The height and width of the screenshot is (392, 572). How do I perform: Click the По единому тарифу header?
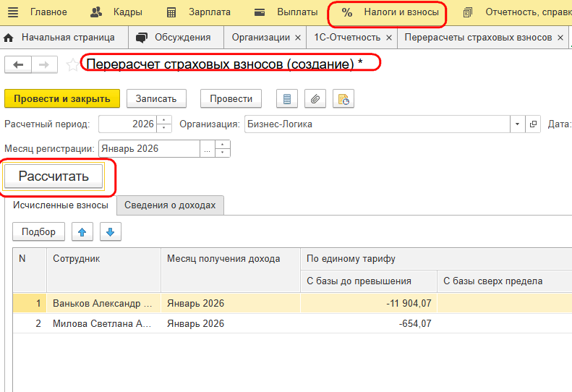coord(436,259)
